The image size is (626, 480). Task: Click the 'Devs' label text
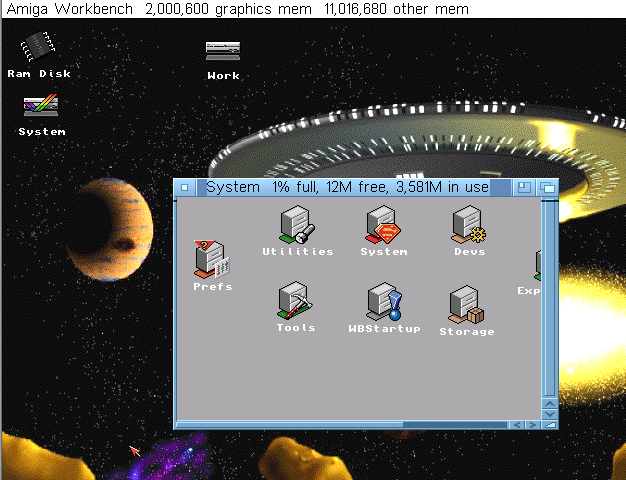(x=470, y=252)
